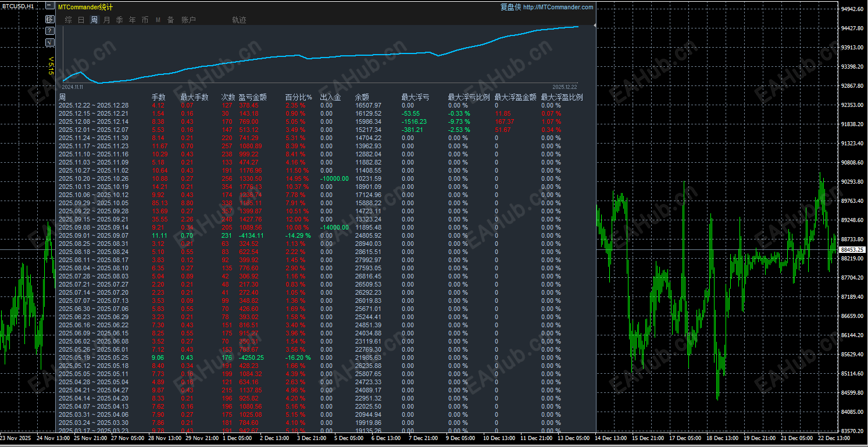Click the -16.20 % percentage cell

(298, 357)
